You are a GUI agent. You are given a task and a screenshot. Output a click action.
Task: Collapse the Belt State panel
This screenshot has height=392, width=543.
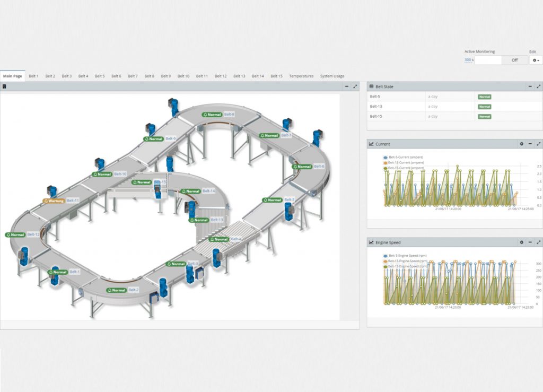pyautogui.click(x=530, y=86)
